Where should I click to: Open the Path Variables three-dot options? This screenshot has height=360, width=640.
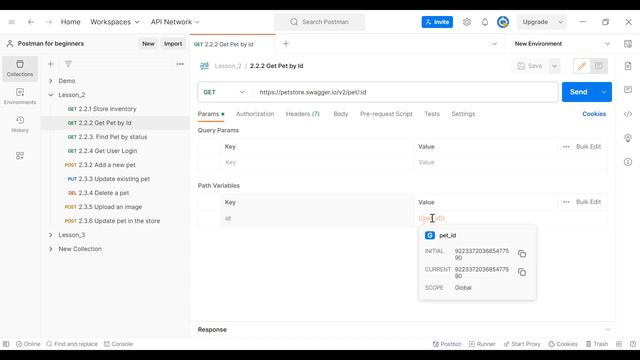(x=566, y=202)
